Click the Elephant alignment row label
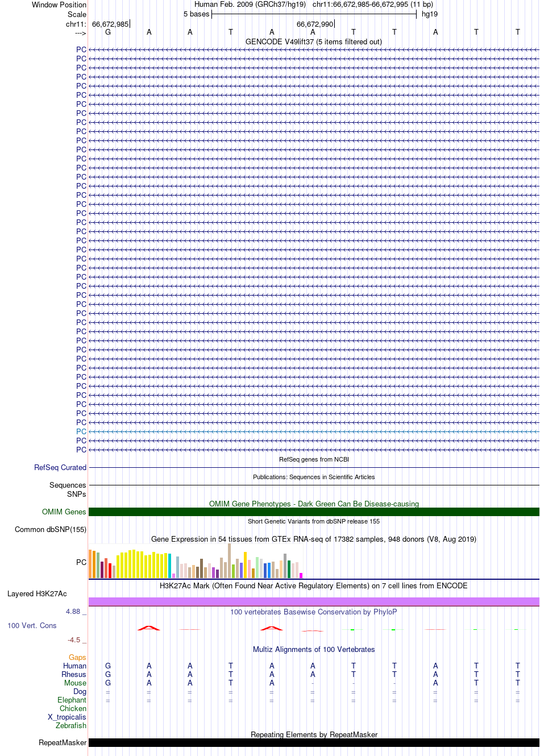Screen dimensions: 540x756 72,700
